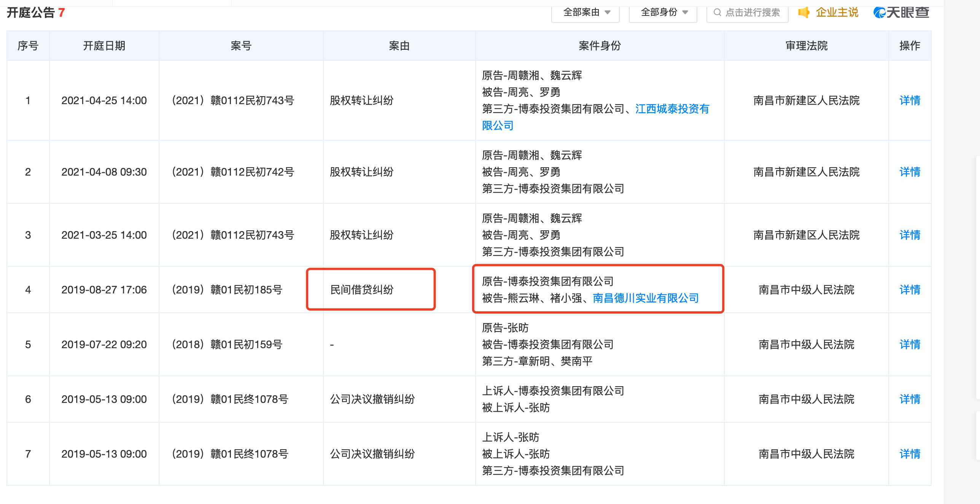This screenshot has width=980, height=504.
Task: Click the search magnifier icon
Action: tap(717, 13)
